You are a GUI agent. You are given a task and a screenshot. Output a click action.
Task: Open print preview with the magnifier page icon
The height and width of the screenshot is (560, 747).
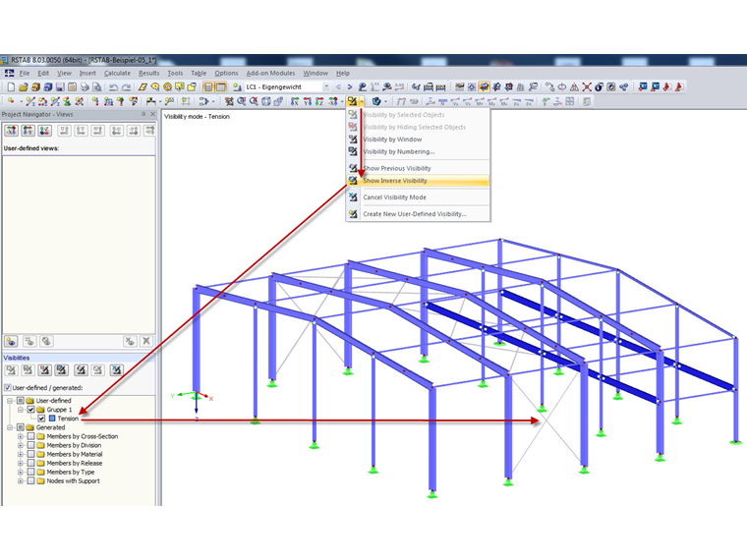[96, 86]
